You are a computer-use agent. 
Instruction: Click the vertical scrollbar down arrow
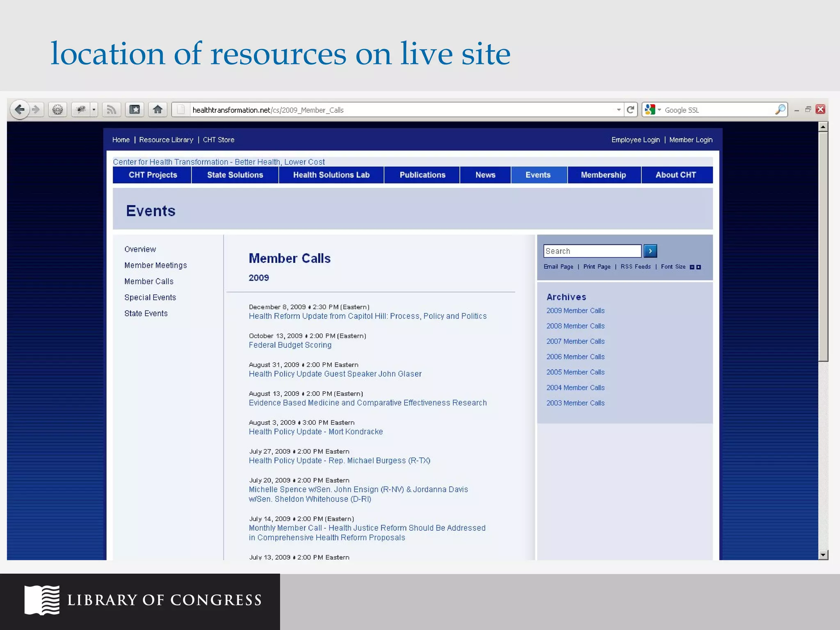(823, 555)
